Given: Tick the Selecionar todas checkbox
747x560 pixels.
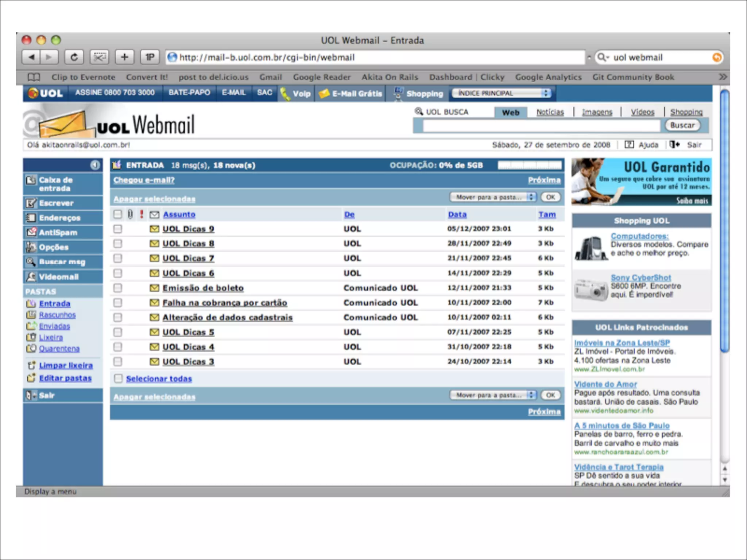Looking at the screenshot, I should (118, 378).
